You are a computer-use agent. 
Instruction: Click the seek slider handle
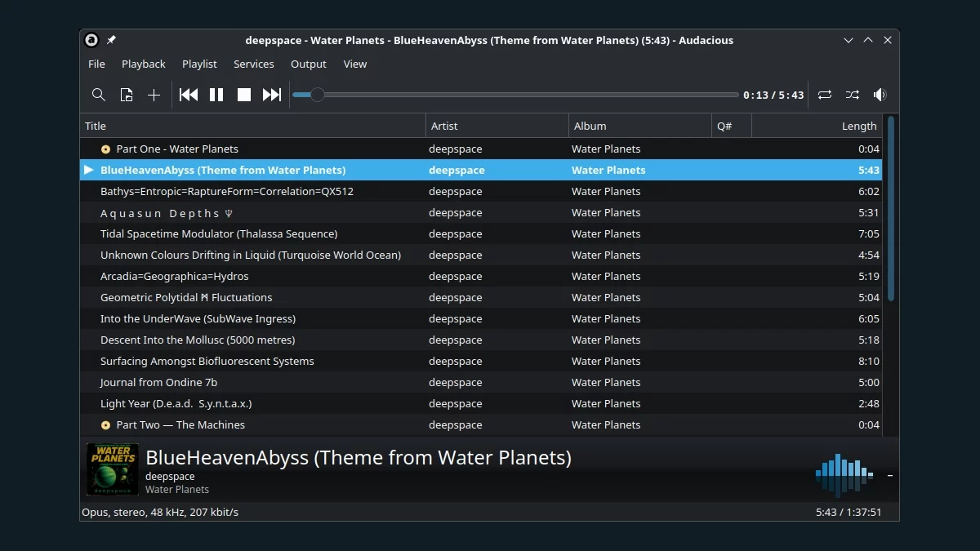point(317,95)
